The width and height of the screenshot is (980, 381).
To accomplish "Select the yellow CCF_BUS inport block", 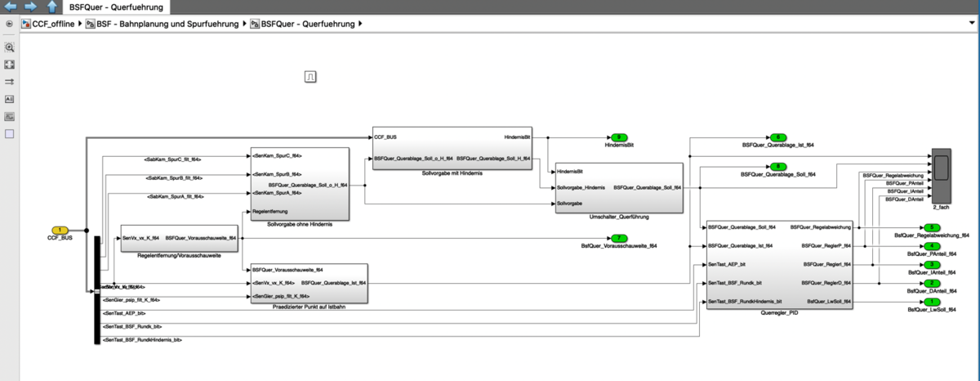I will [60, 230].
